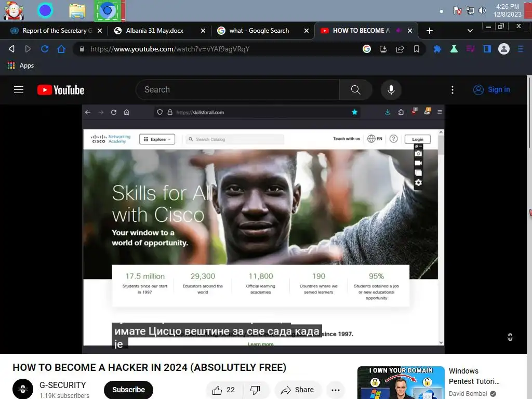Open the Google icon in address bar
The width and height of the screenshot is (532, 399).
(x=367, y=49)
